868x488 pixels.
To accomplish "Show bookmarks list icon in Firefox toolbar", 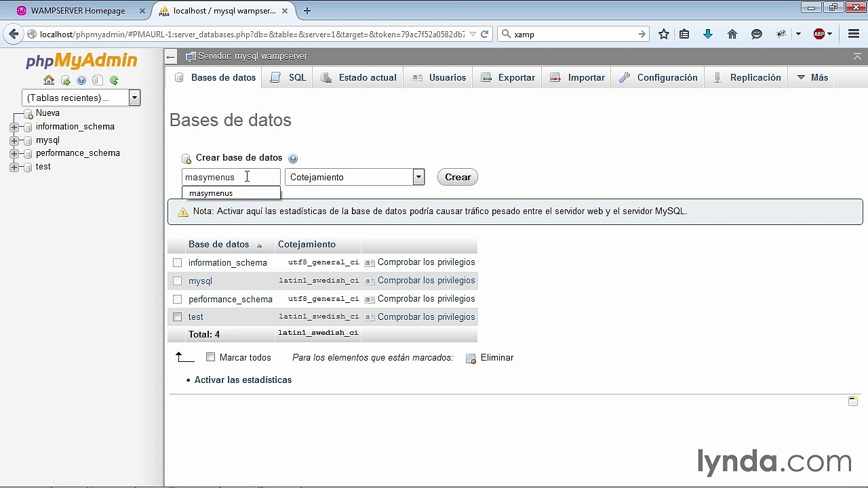I will tap(684, 34).
